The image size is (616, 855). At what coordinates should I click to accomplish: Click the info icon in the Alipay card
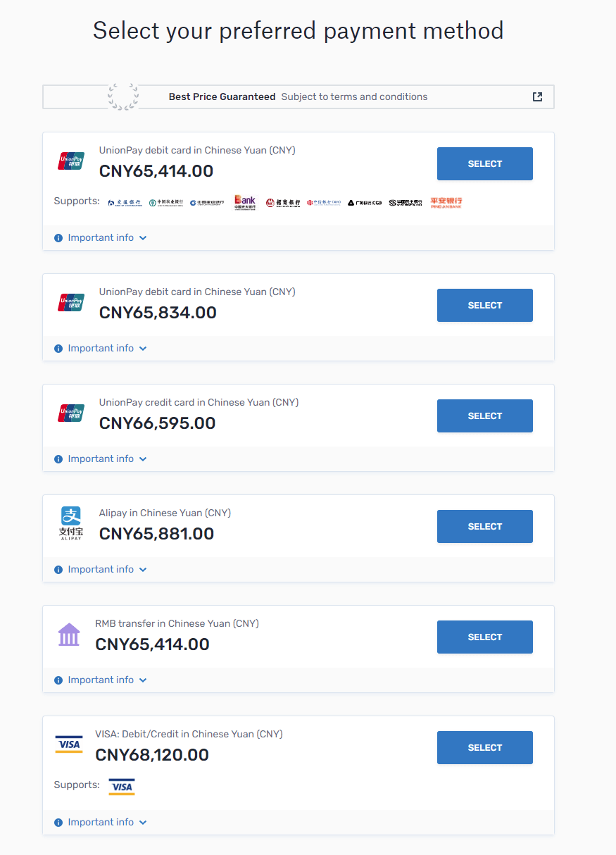click(x=58, y=570)
